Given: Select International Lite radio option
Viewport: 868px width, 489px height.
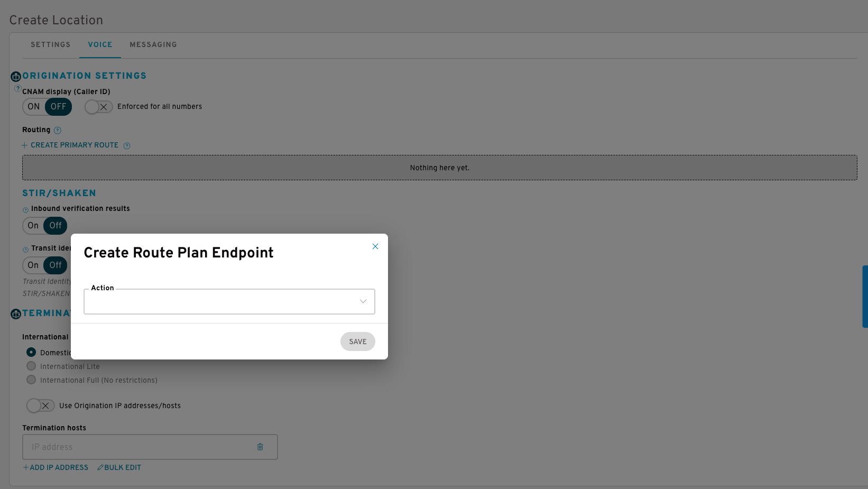Looking at the screenshot, I should click(31, 366).
